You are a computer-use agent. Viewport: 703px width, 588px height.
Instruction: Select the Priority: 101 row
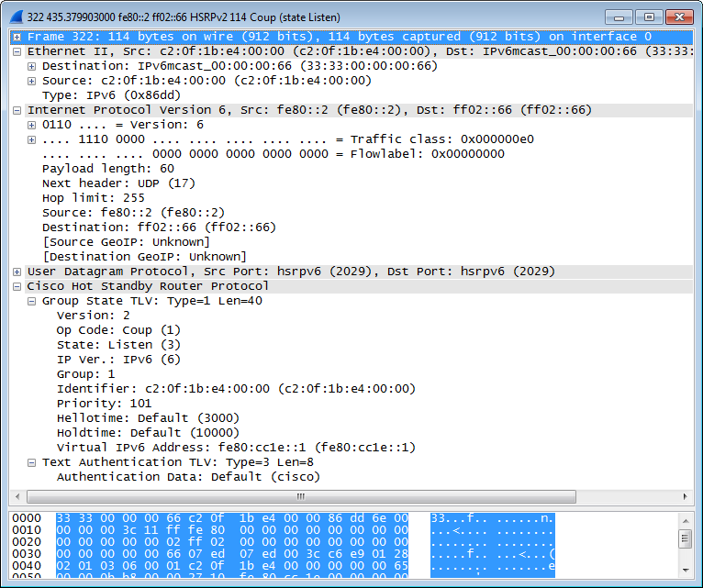[104, 404]
